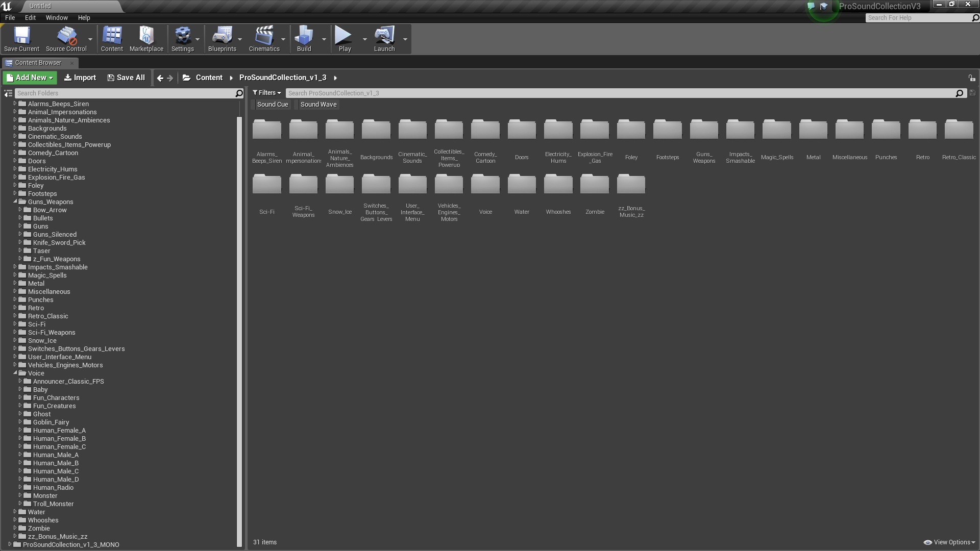Open the zz_Bonus_Music_zz folder thumbnail
Screen dimensions: 980x551
631,195
